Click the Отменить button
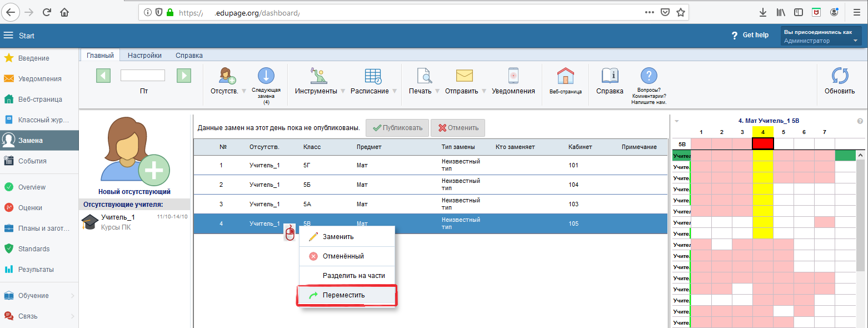Screen dimensions: 868x328 click(458, 128)
